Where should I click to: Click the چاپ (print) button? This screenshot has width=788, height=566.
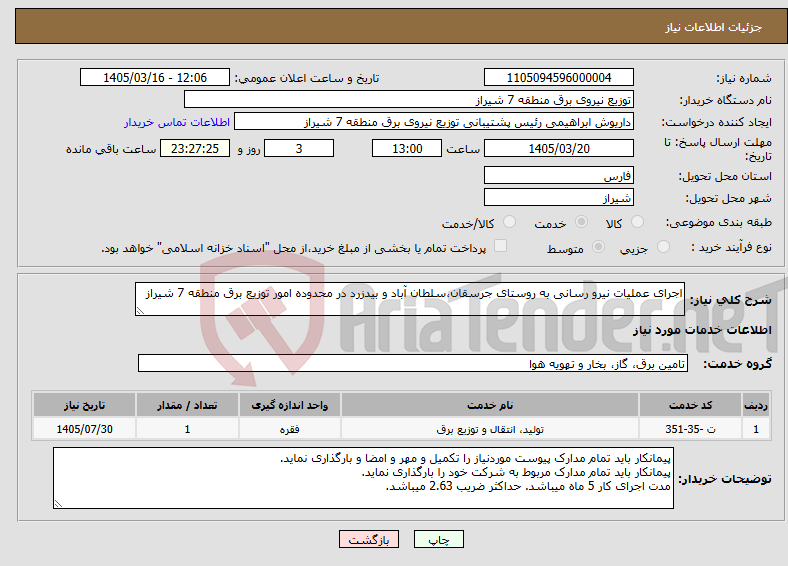[438, 539]
